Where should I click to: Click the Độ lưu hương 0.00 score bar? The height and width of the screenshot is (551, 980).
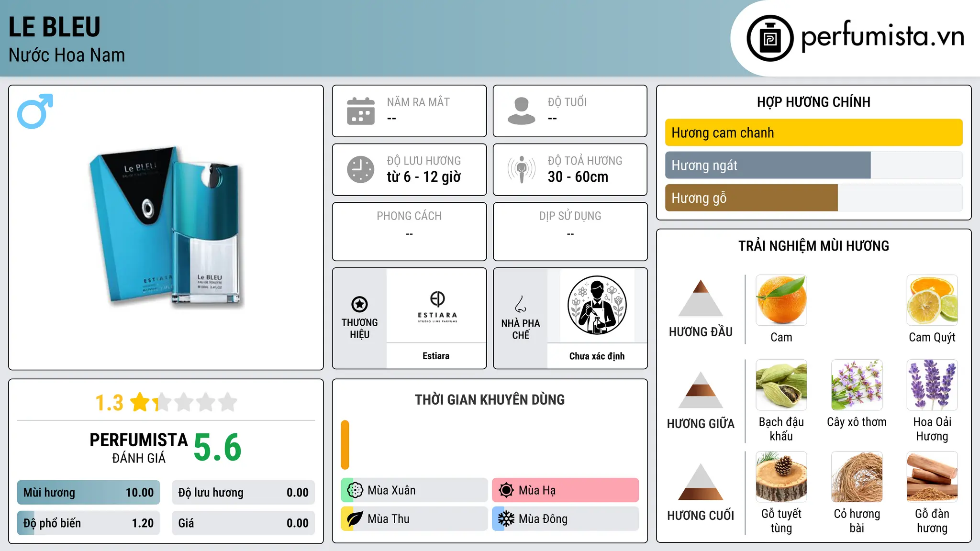pyautogui.click(x=244, y=493)
